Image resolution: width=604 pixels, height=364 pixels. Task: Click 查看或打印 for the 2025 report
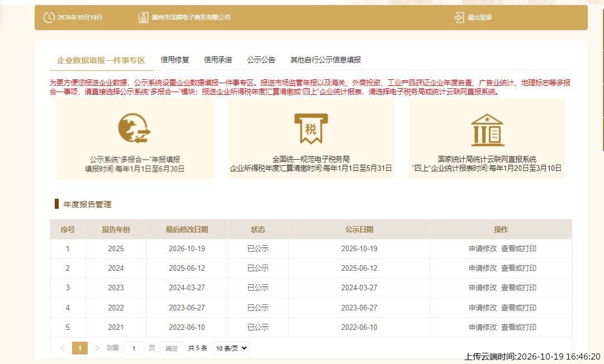pyautogui.click(x=519, y=248)
